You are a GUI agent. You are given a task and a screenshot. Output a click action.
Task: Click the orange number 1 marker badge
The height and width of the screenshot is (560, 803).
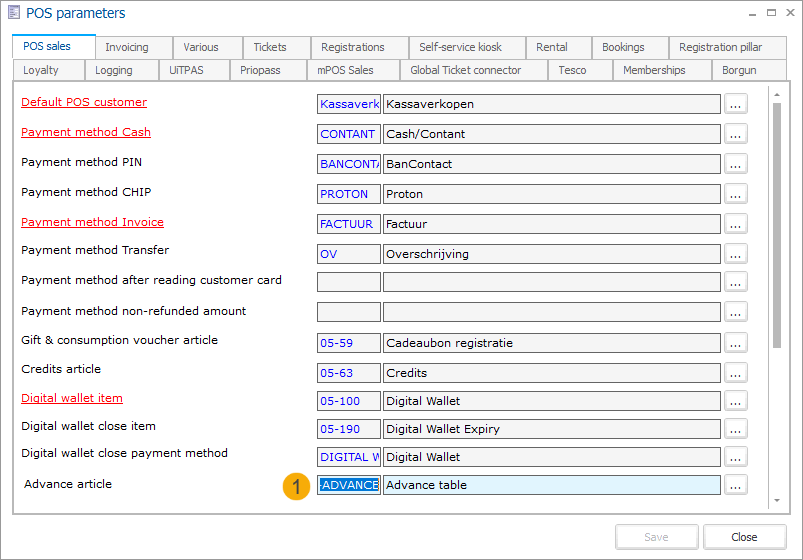click(x=295, y=486)
